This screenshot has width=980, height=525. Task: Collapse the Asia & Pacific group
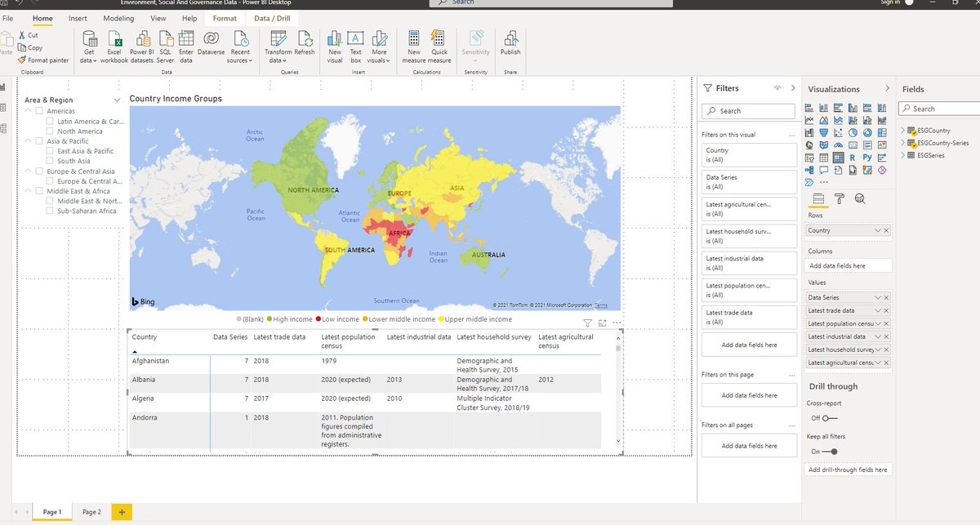pos(29,140)
